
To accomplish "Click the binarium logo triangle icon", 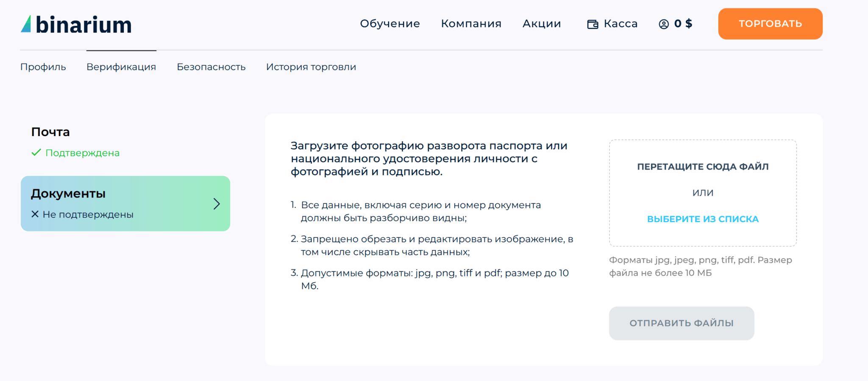I will click(26, 24).
